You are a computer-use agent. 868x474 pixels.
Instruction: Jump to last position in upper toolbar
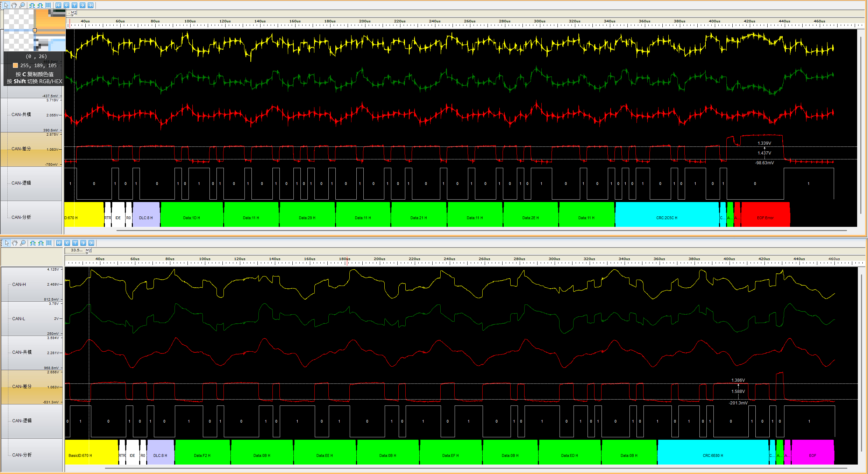pyautogui.click(x=91, y=5)
